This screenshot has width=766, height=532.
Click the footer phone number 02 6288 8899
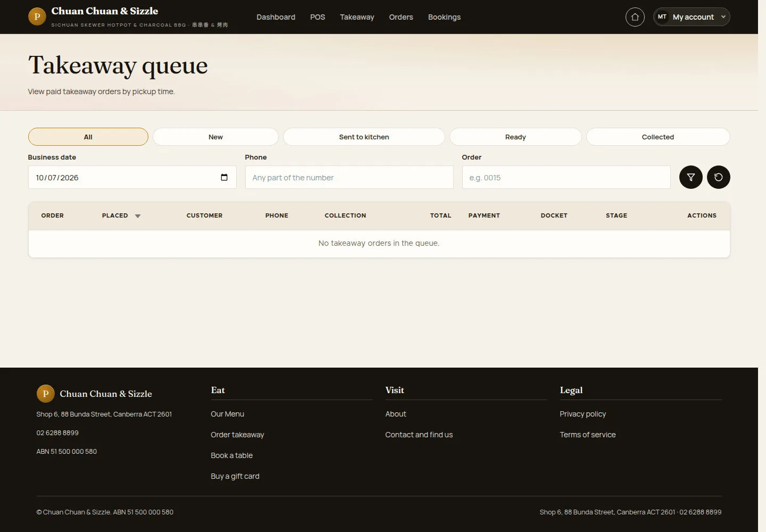pyautogui.click(x=57, y=433)
